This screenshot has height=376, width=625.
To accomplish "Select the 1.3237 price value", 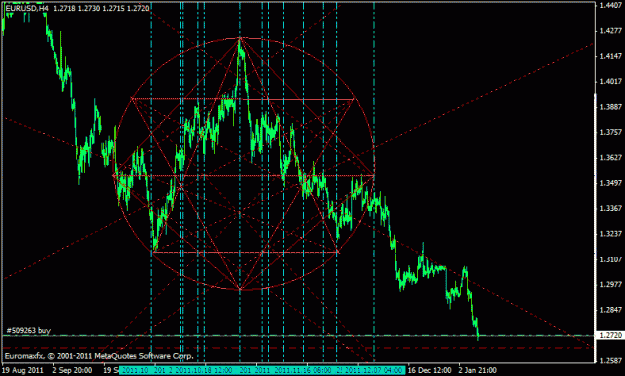I will (611, 234).
